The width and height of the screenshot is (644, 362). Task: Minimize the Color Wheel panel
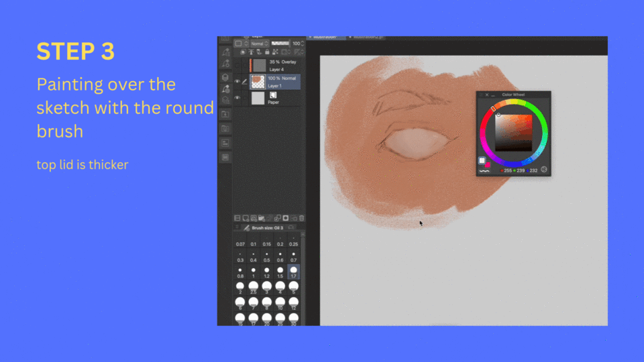coord(493,95)
